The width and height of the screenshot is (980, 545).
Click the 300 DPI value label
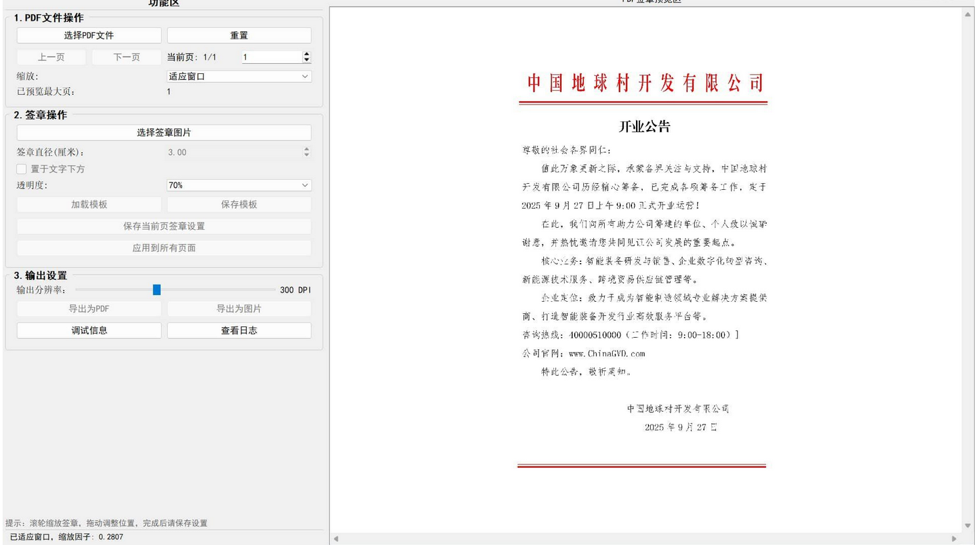(x=295, y=290)
